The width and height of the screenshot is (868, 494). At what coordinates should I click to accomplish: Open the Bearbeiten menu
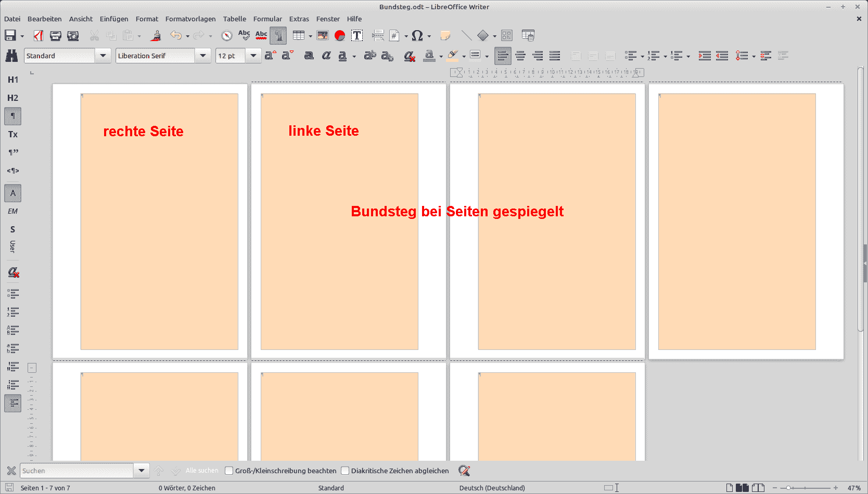tap(44, 19)
